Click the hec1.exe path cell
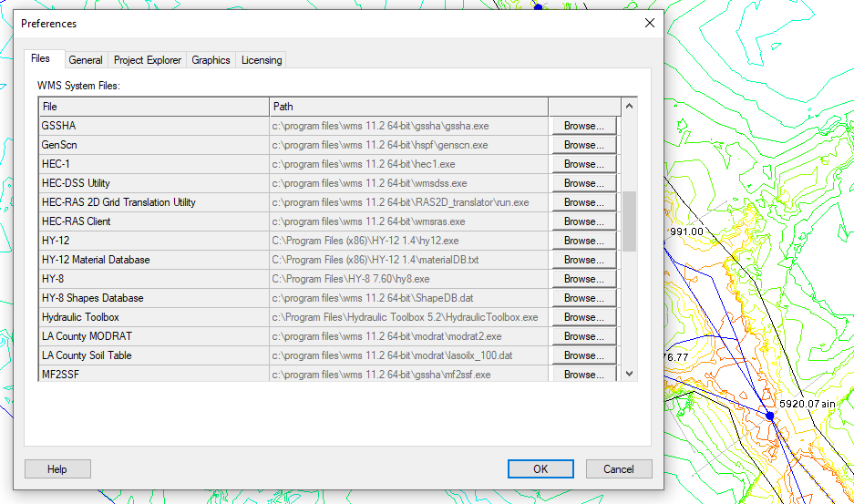Image resolution: width=854 pixels, height=504 pixels. (x=409, y=164)
